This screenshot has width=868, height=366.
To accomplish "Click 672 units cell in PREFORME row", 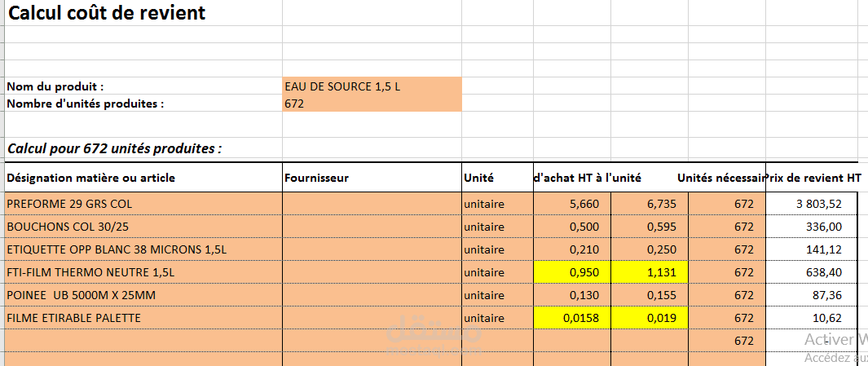I will pos(727,204).
